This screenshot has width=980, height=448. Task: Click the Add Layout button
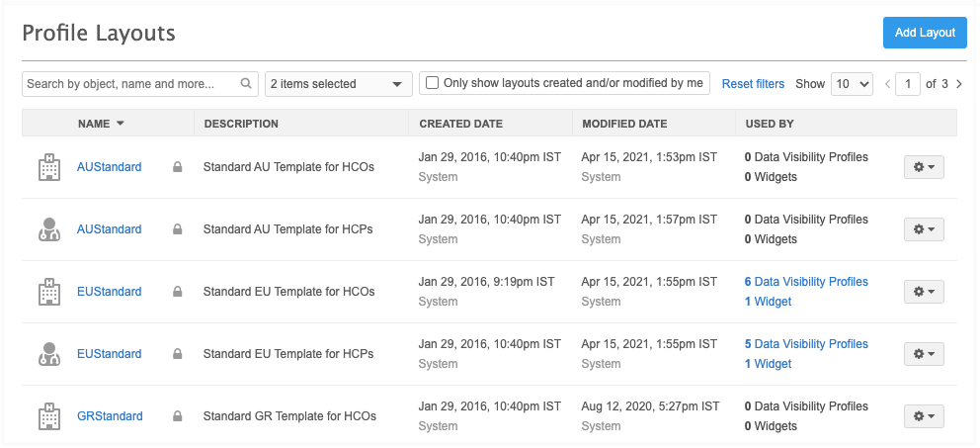pyautogui.click(x=925, y=33)
